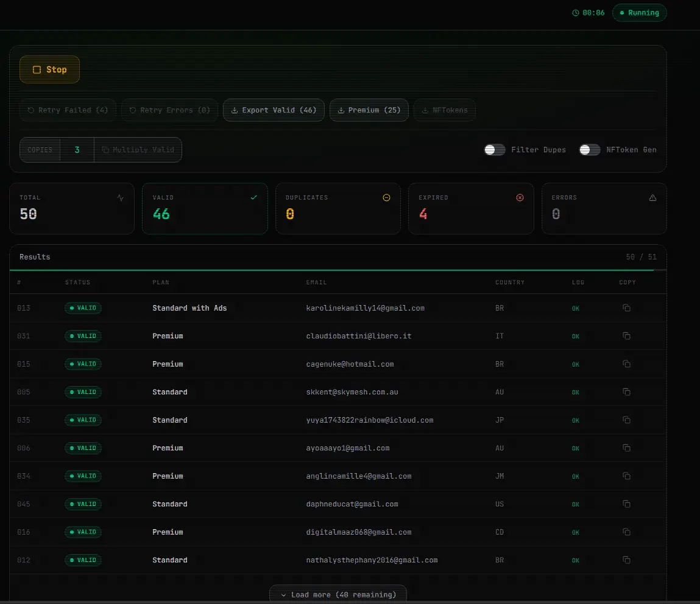The height and width of the screenshot is (604, 700).
Task: Click row number 045
Action: pyautogui.click(x=24, y=504)
